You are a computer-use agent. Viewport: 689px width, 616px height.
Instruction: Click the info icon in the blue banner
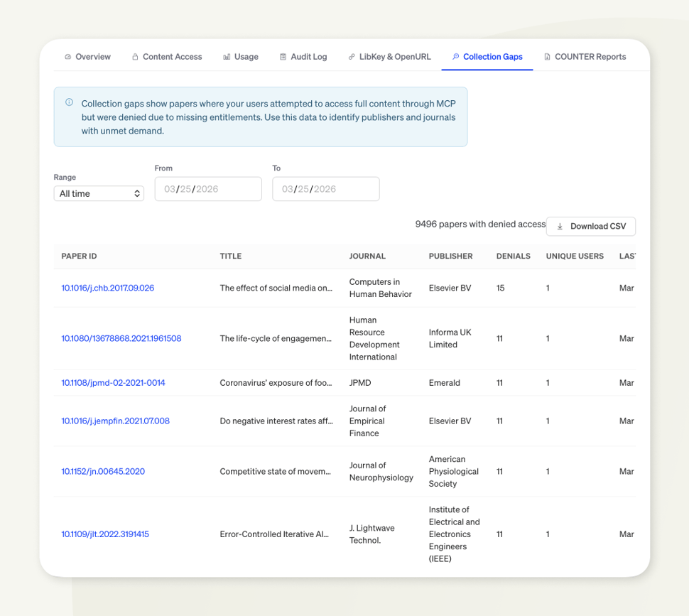69,102
